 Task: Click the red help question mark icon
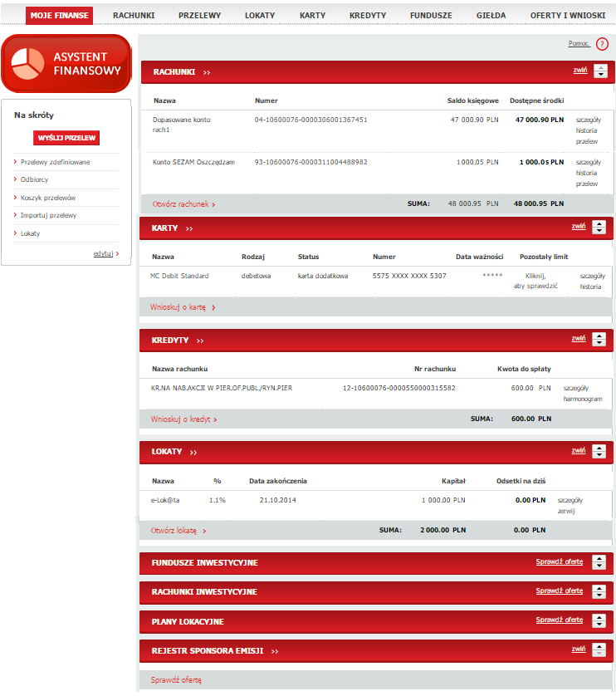(602, 44)
